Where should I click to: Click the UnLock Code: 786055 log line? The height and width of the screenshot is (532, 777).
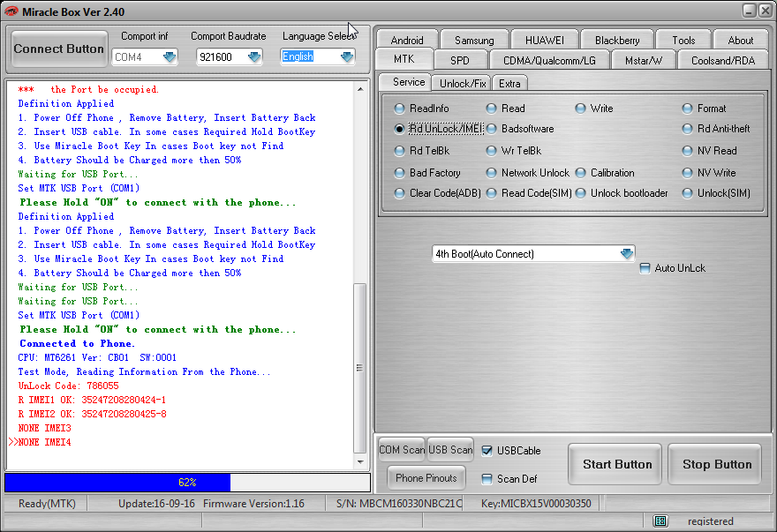(68, 386)
